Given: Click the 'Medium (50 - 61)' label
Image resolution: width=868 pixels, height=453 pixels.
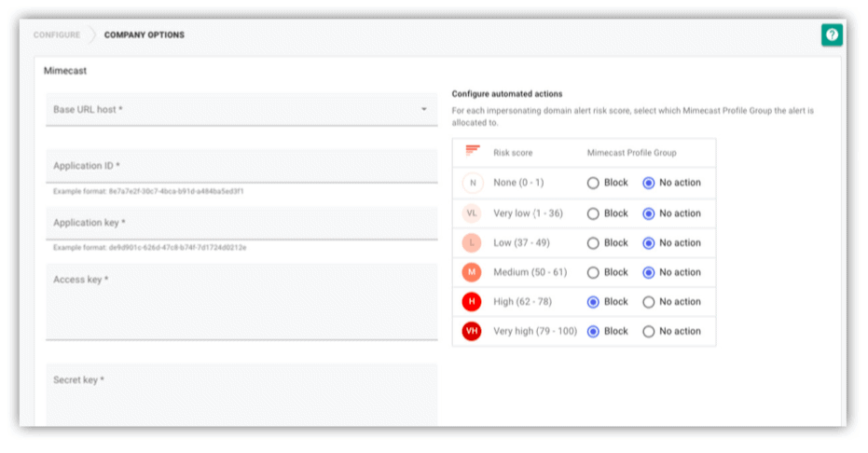Looking at the screenshot, I should click(530, 272).
